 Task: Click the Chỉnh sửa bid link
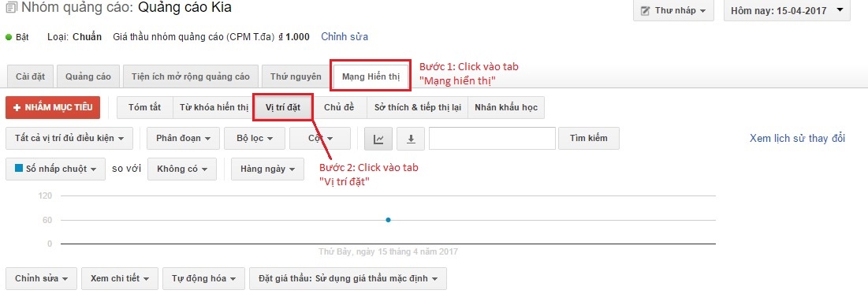345,37
